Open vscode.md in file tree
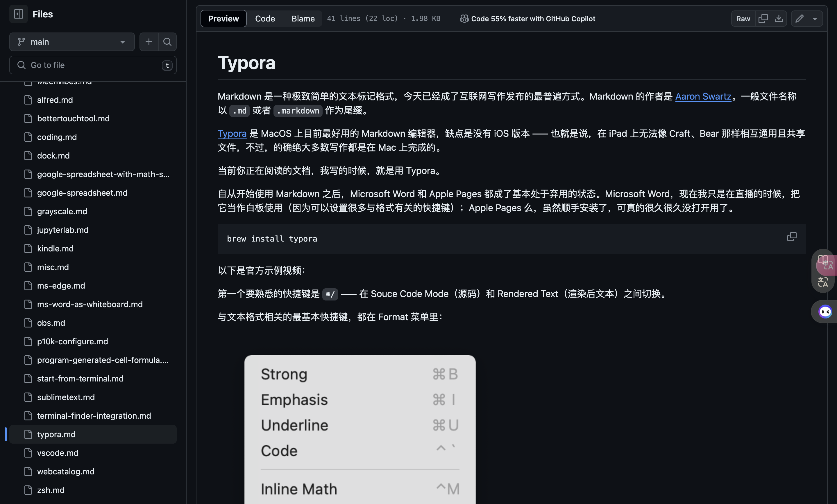Screen dimensions: 837x504 58,453
